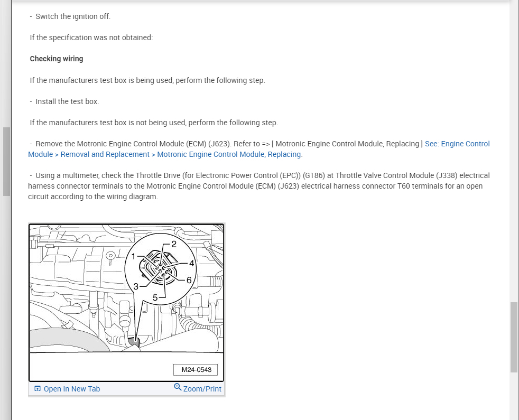Click Zoom/Print link under diagram
The height and width of the screenshot is (420, 519).
pos(202,389)
